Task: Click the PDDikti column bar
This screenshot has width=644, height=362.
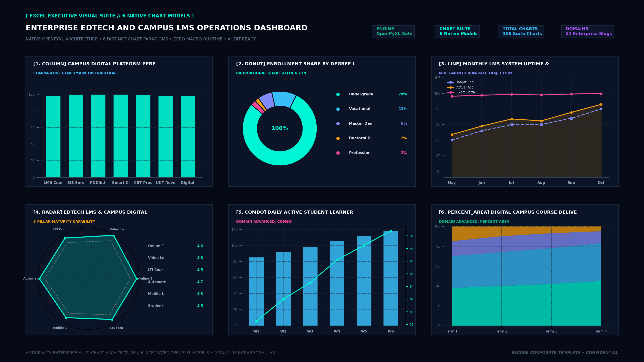Action: pos(98,136)
